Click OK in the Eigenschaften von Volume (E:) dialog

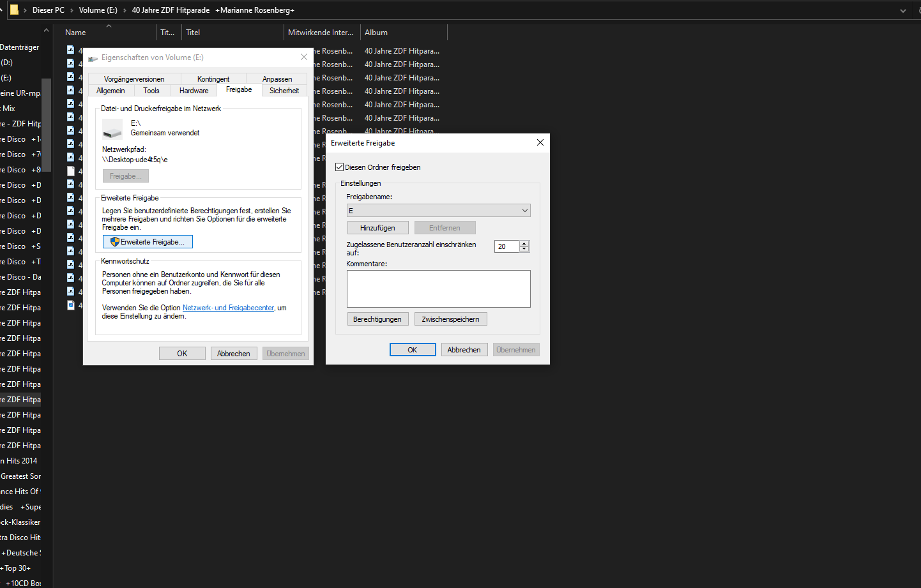pyautogui.click(x=182, y=354)
